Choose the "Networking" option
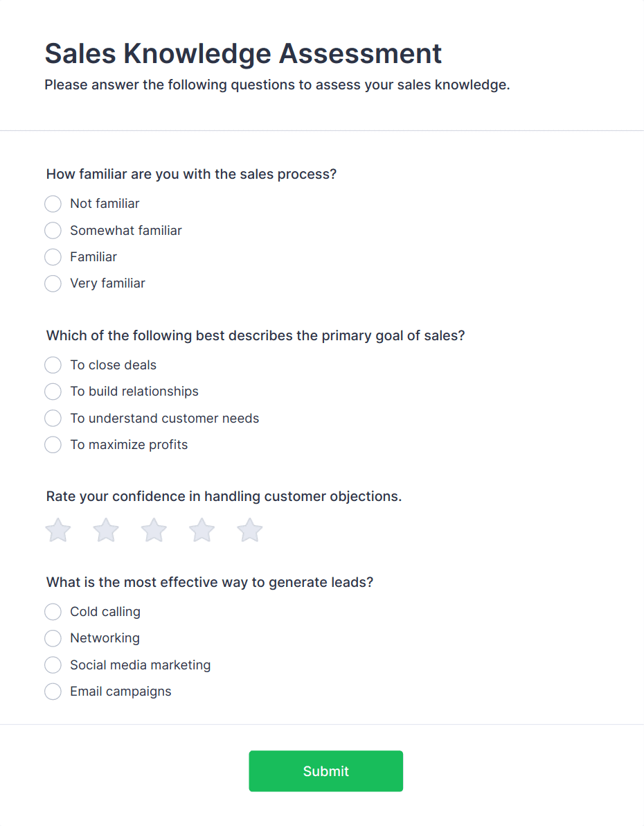 (x=53, y=638)
